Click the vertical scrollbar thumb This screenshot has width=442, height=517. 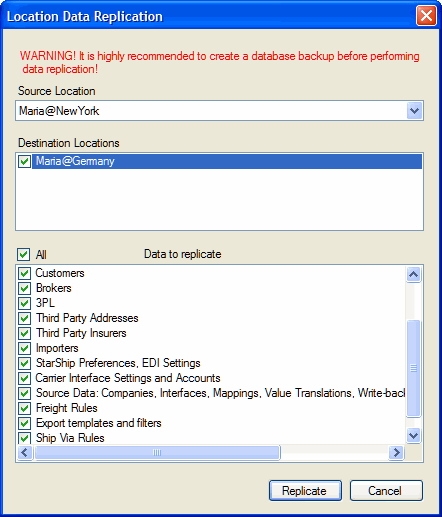[414, 368]
